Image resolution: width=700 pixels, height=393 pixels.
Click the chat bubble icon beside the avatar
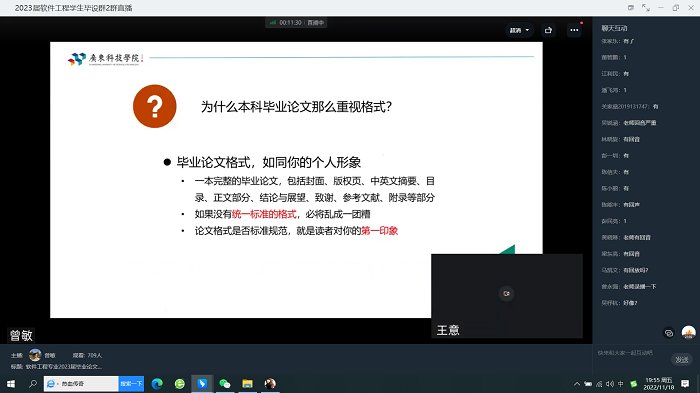pos(668,333)
